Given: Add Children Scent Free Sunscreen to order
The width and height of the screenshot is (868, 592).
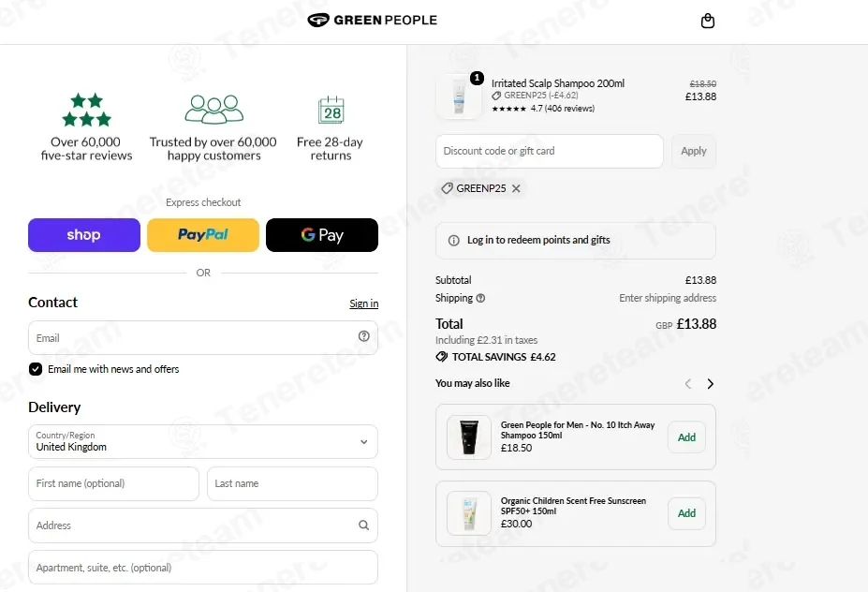Looking at the screenshot, I should 686,513.
